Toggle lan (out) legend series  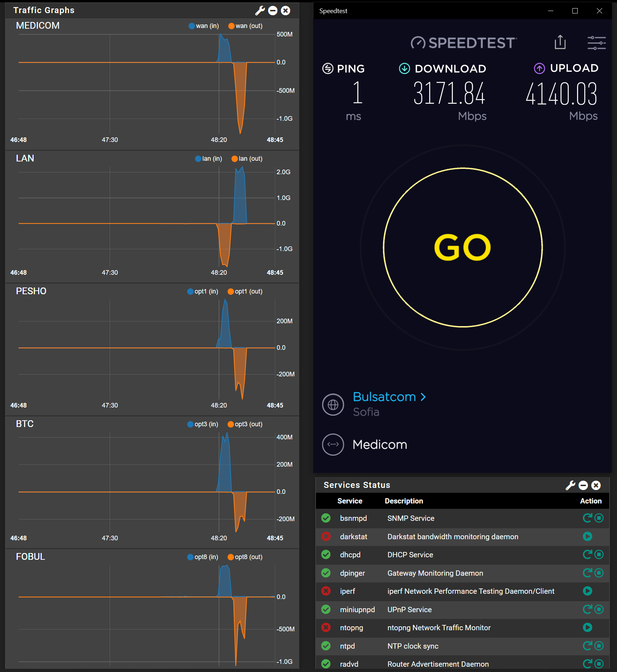click(247, 159)
